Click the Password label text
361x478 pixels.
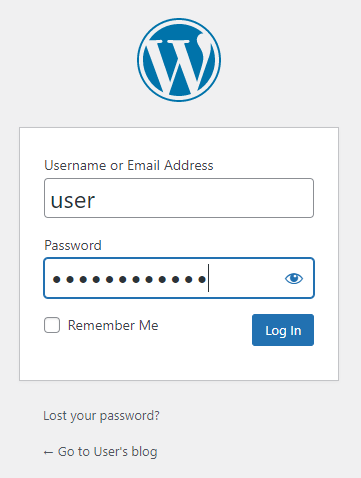click(x=73, y=245)
